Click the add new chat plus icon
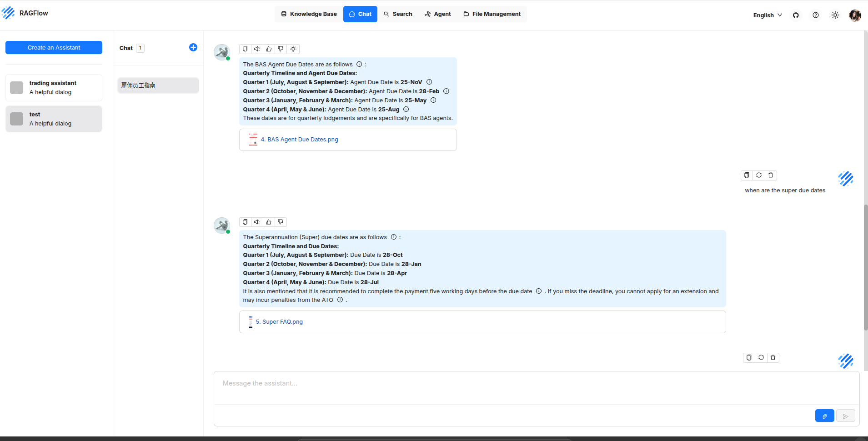The image size is (868, 441). (193, 47)
